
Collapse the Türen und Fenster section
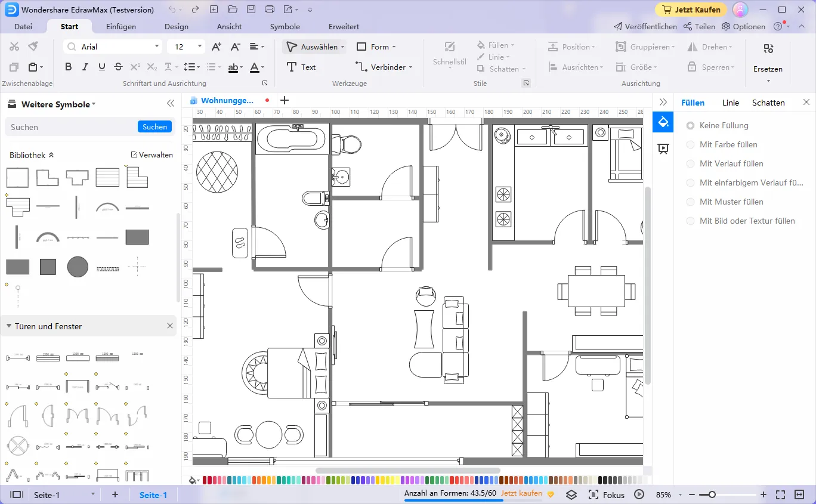8,326
